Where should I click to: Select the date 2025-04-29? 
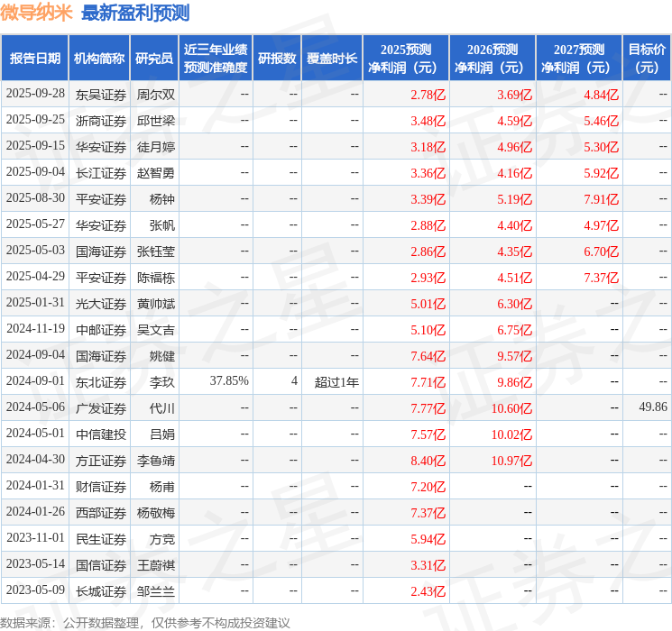35,277
